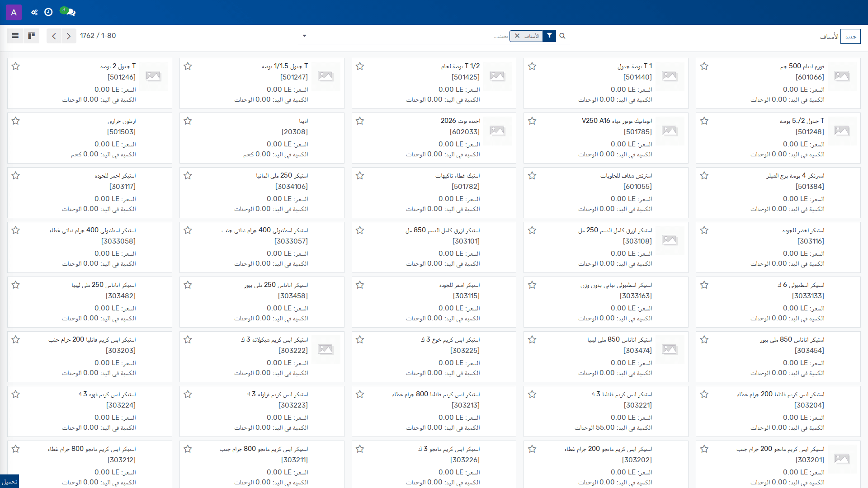This screenshot has width=868, height=488.
Task: Star the product card 601055
Action: [x=532, y=176]
